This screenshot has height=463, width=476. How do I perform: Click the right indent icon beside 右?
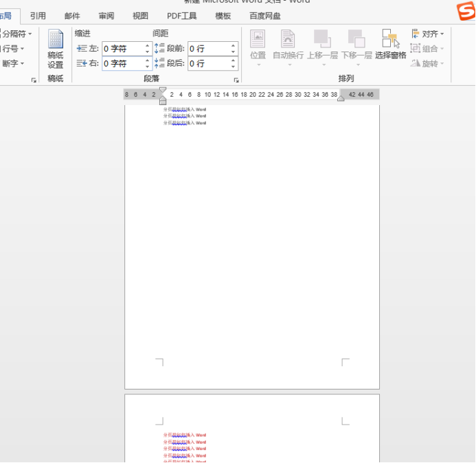[82, 63]
